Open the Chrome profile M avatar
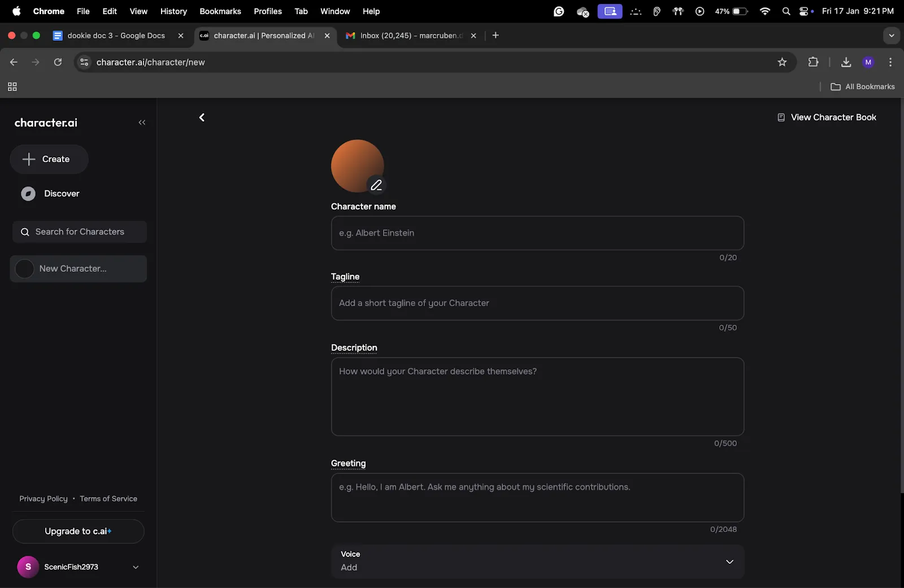This screenshot has height=588, width=904. click(x=868, y=62)
